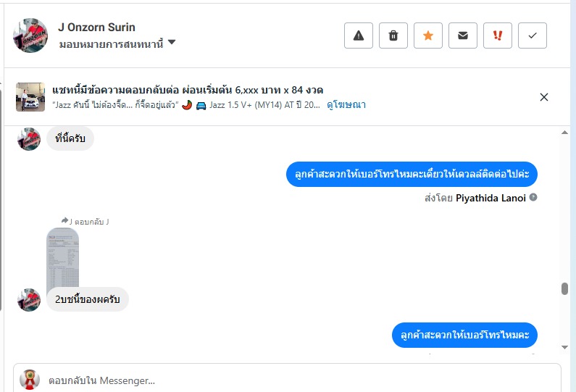The image size is (576, 392).
Task: Click the chat scrollbar thumb
Action: click(564, 288)
